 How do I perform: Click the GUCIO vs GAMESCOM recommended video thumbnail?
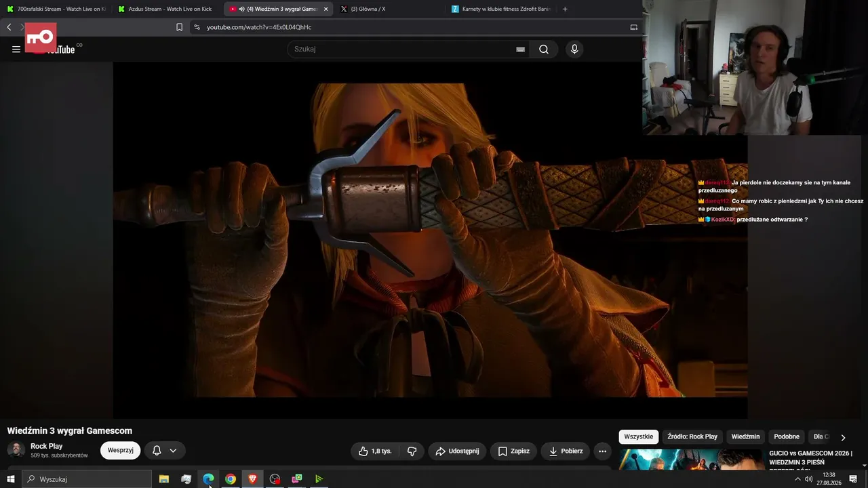[691, 459]
